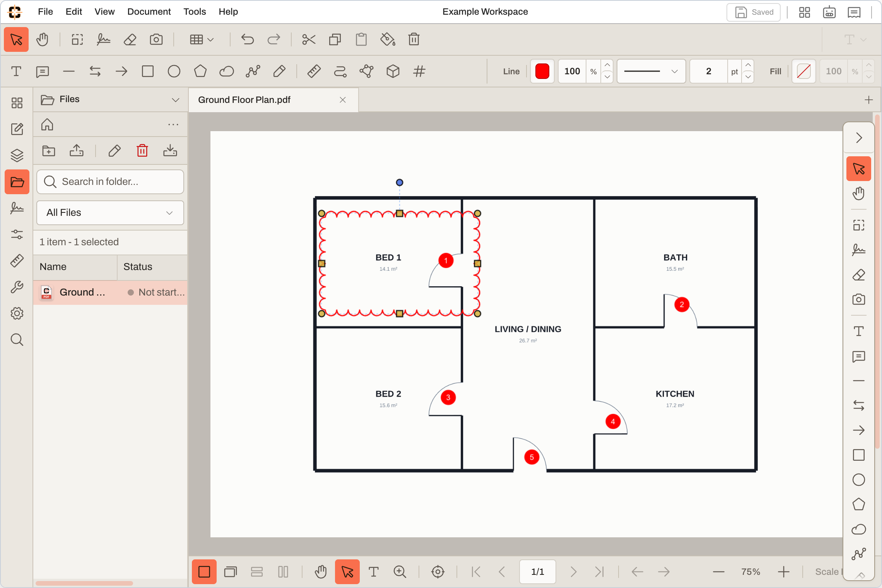Select the Rectangle tool in markup toolbar

tap(148, 71)
